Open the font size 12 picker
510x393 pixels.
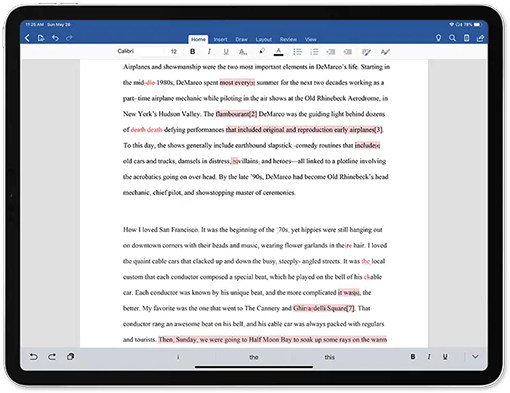click(174, 51)
